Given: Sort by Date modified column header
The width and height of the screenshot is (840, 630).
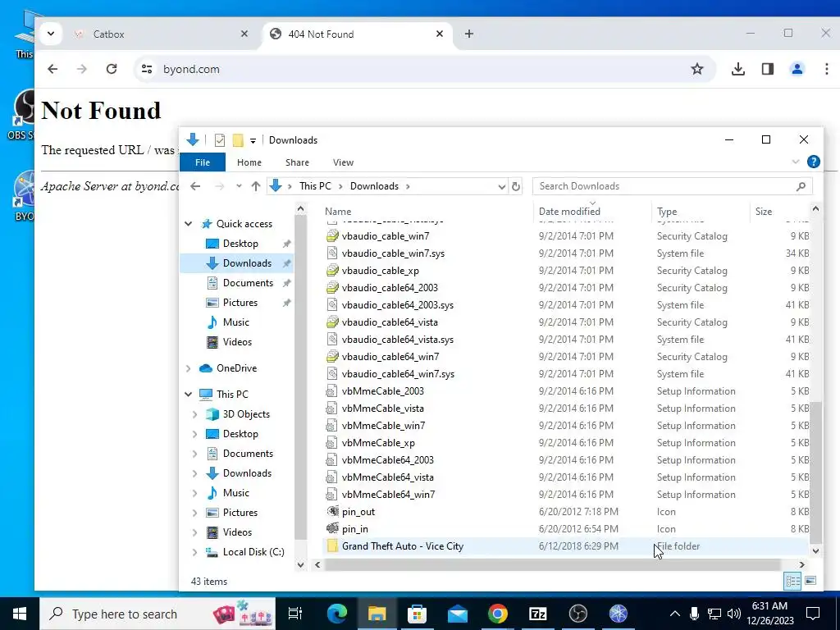Looking at the screenshot, I should click(x=592, y=211).
